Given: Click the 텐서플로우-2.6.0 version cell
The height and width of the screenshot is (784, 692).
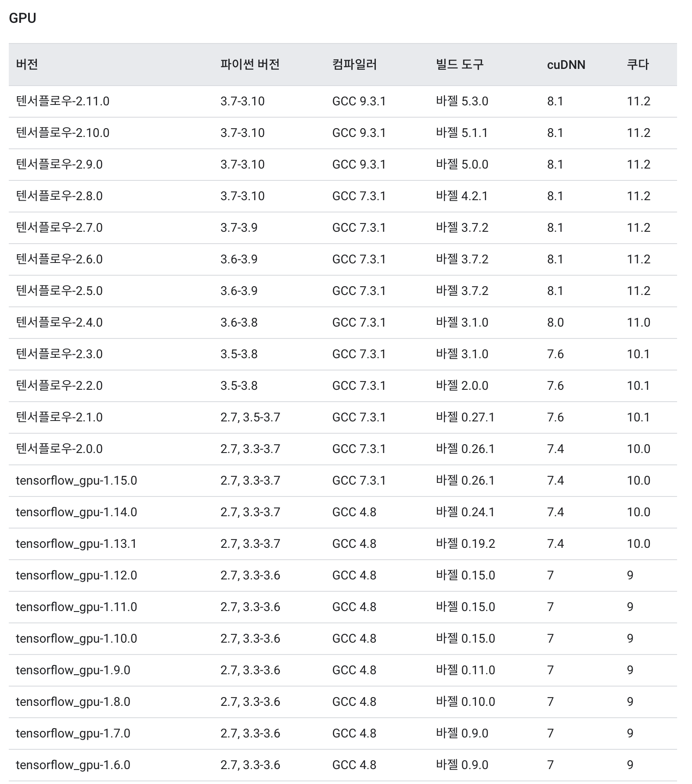Looking at the screenshot, I should click(59, 259).
